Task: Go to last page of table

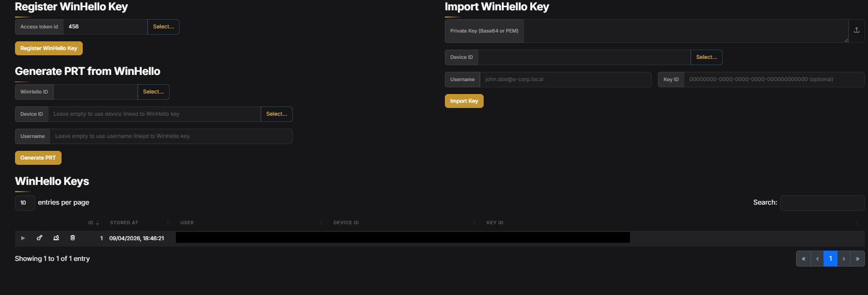Action: (857, 259)
